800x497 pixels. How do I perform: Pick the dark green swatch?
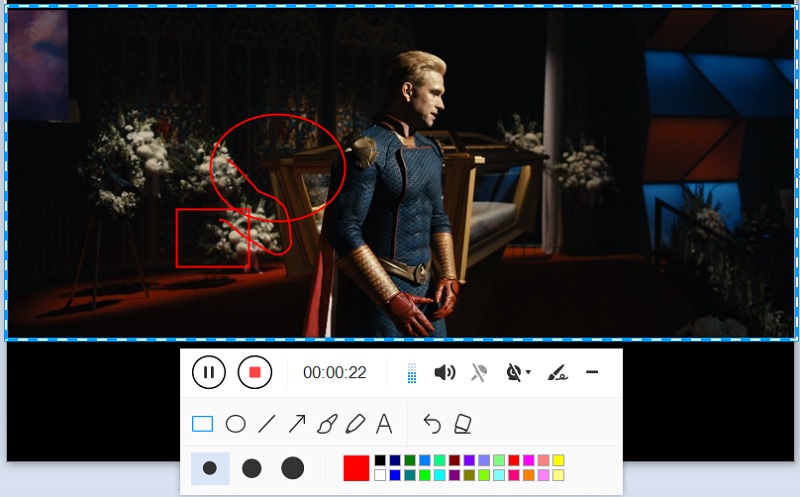(x=410, y=460)
